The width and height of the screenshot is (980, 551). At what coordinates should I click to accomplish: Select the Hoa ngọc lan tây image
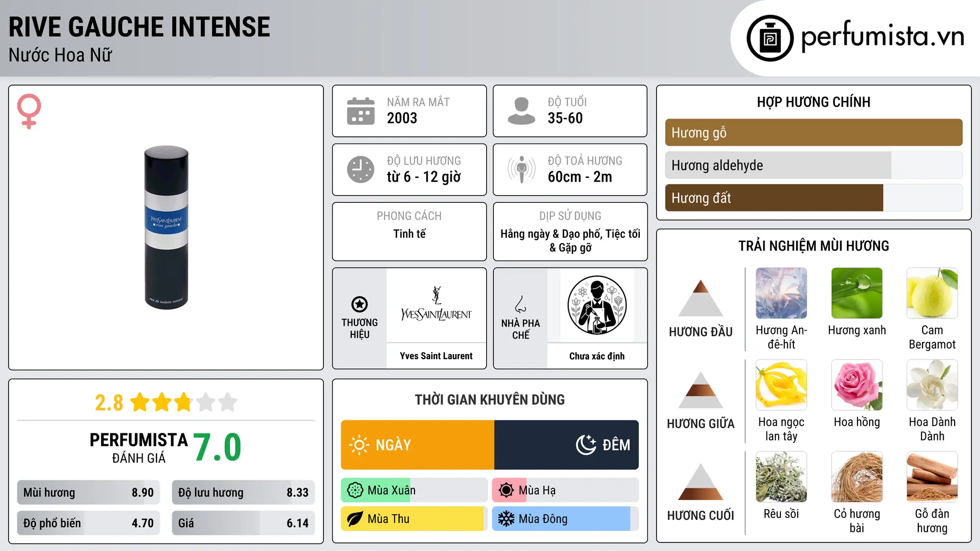[781, 385]
